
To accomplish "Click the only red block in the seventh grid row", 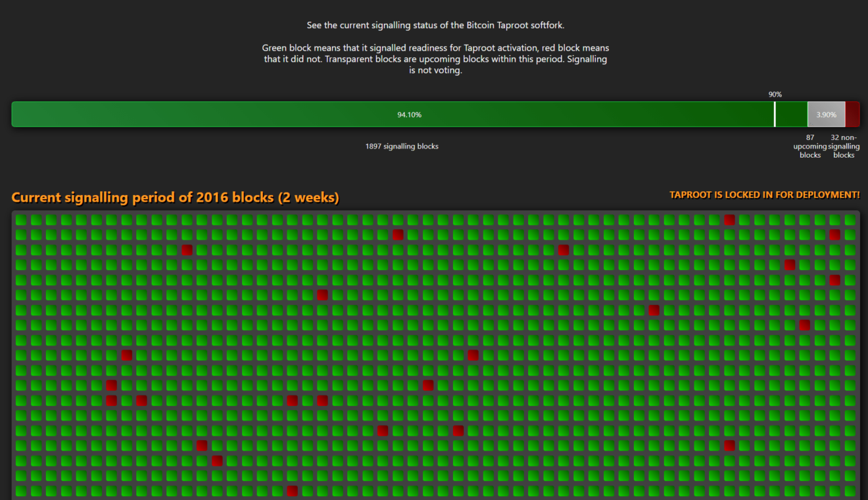I will pyautogui.click(x=654, y=310).
